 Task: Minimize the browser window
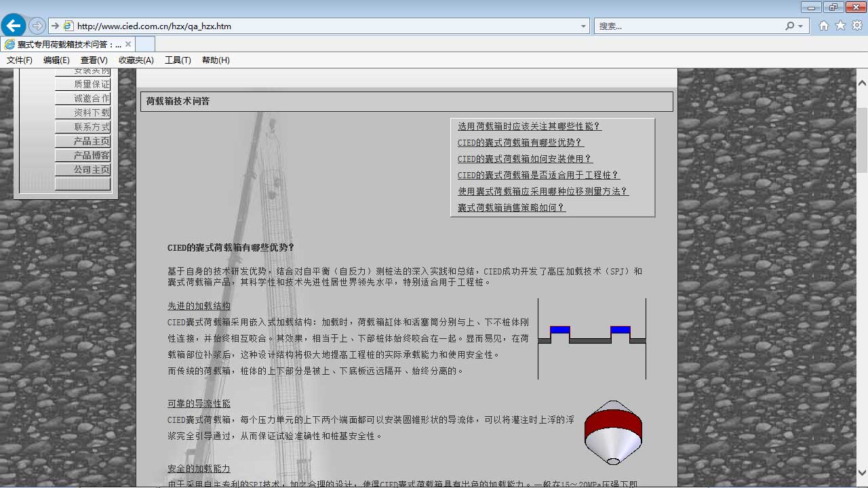(811, 7)
